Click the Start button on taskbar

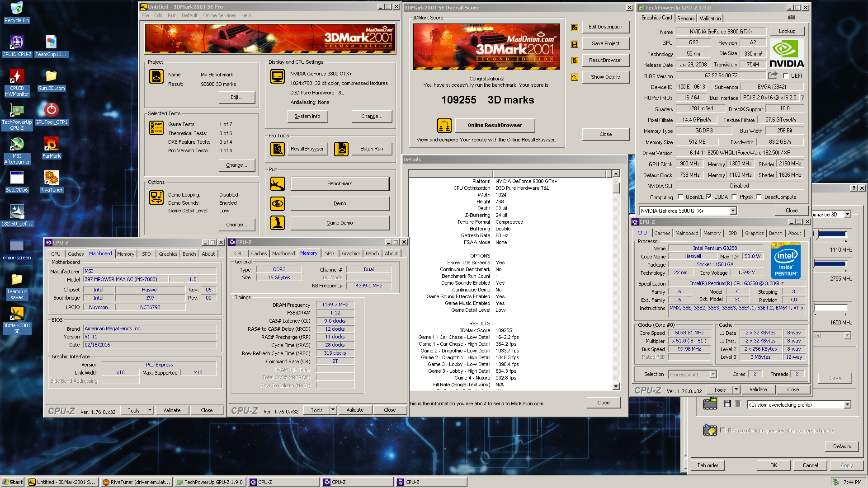coord(12,482)
